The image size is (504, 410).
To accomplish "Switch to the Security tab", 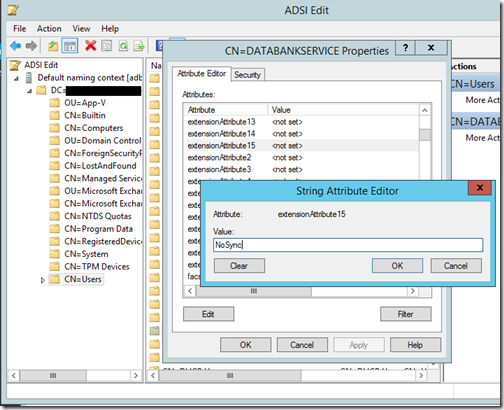I will coord(247,75).
